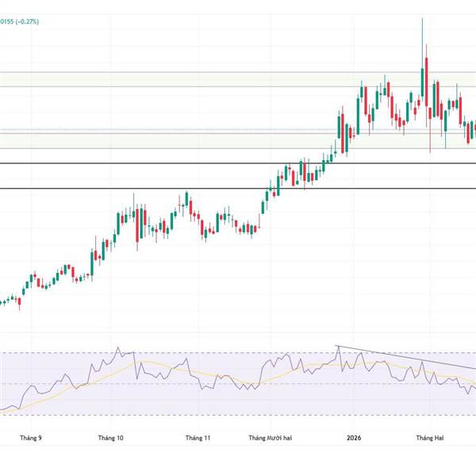Click the Tháng Mười hai axis label

point(271,437)
